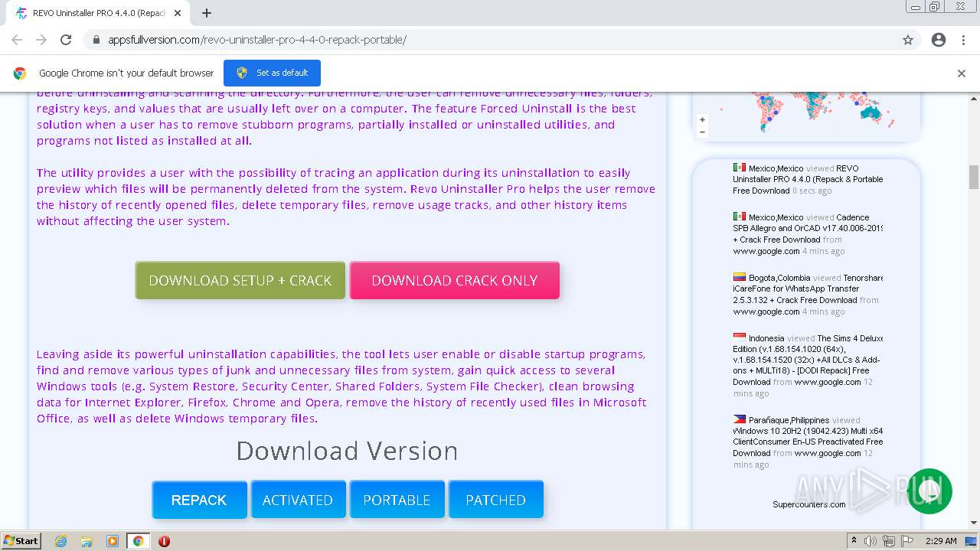Zoom out on the visitor map
The image size is (980, 551).
point(702,132)
